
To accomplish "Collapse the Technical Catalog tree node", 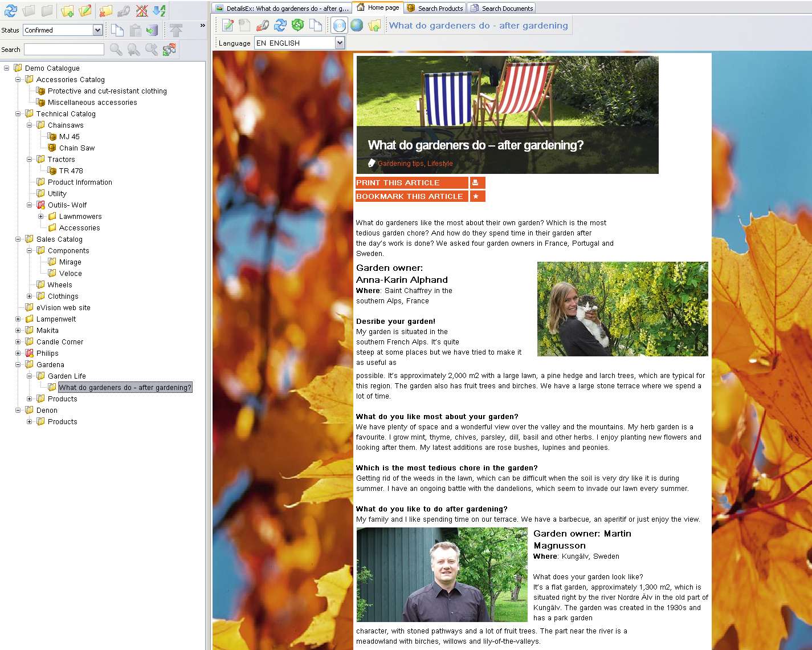I will (18, 114).
